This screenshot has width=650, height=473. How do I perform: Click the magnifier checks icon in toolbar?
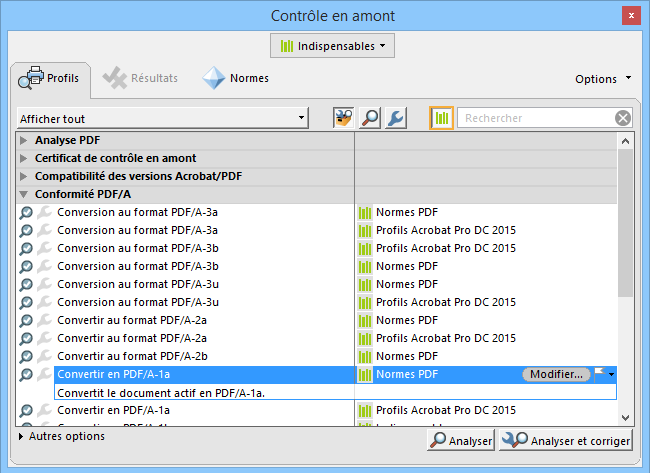pos(370,118)
